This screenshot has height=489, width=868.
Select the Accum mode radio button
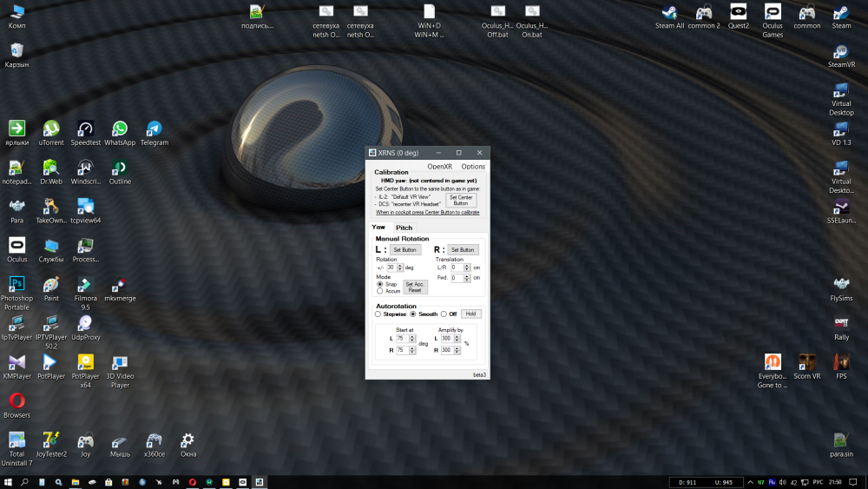point(380,291)
